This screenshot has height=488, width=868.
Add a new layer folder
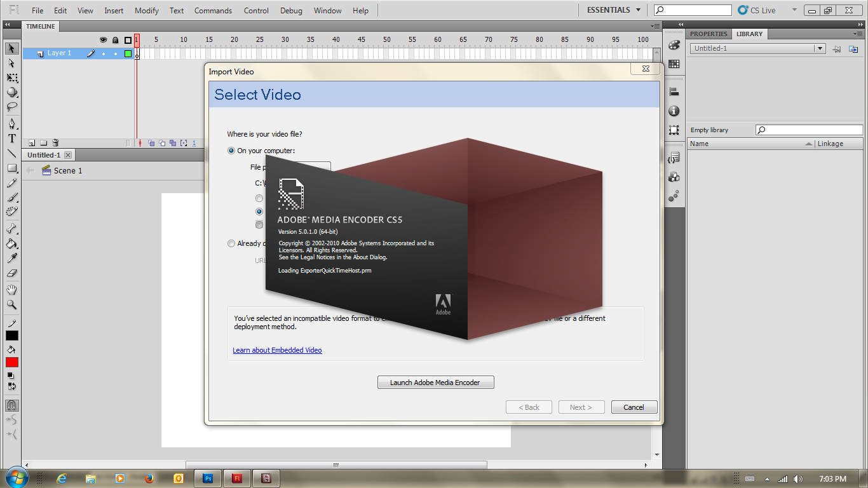click(43, 144)
